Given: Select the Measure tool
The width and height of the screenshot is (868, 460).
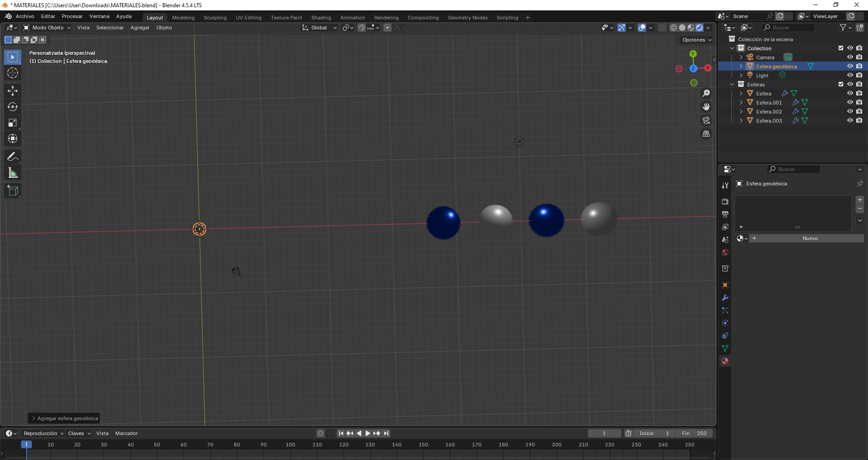Looking at the screenshot, I should click(13, 173).
